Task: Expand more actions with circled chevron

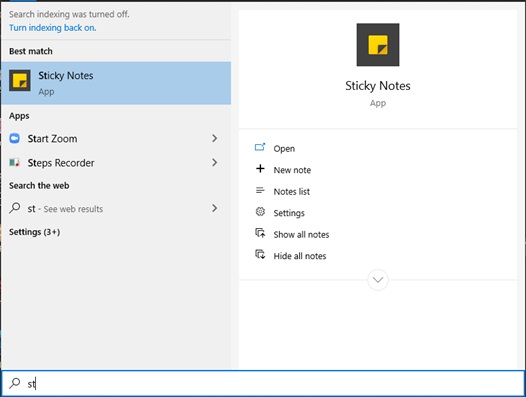Action: pos(378,280)
